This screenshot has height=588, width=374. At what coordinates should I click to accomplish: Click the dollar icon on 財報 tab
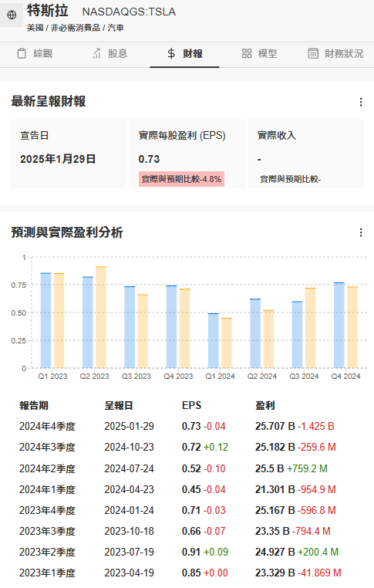171,53
